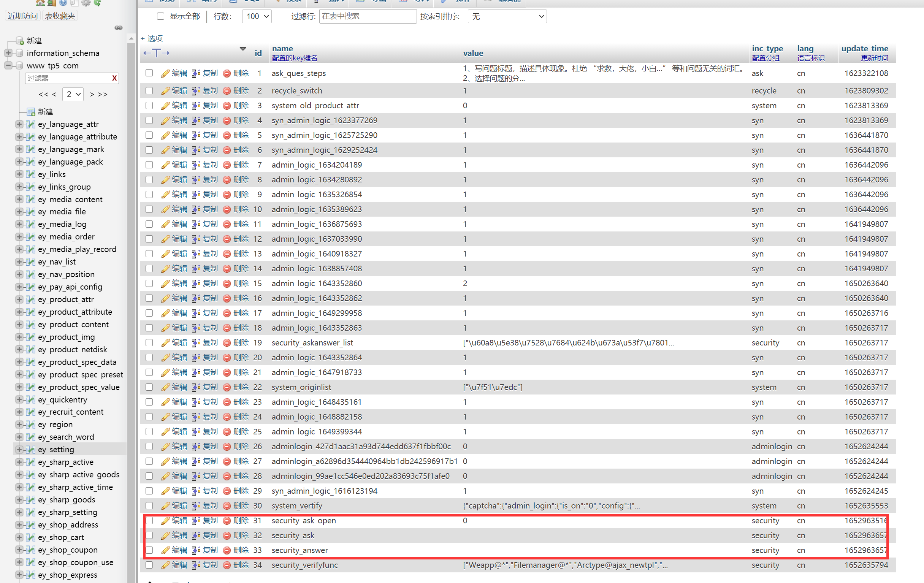Click the edit icon for row 22 system_originlist
Viewport: 924px width, 583px height.
[x=166, y=387]
